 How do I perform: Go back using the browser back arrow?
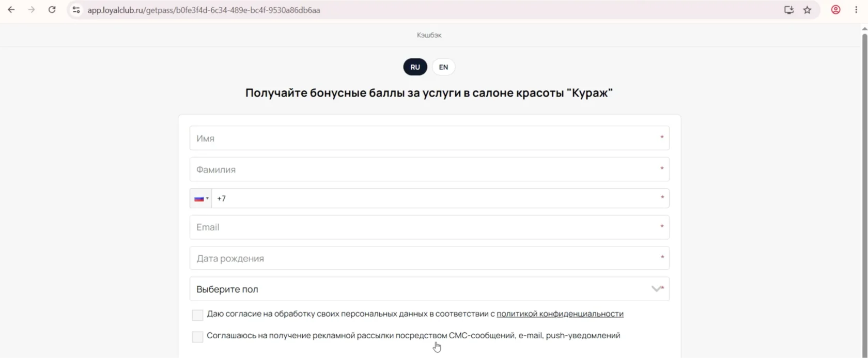tap(11, 10)
